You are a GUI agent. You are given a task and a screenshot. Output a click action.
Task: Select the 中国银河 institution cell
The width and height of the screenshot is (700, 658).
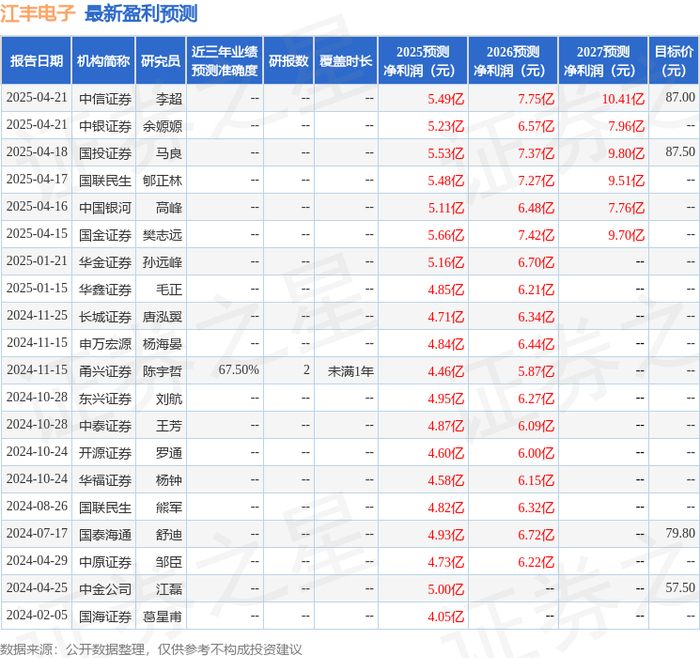[x=105, y=208]
